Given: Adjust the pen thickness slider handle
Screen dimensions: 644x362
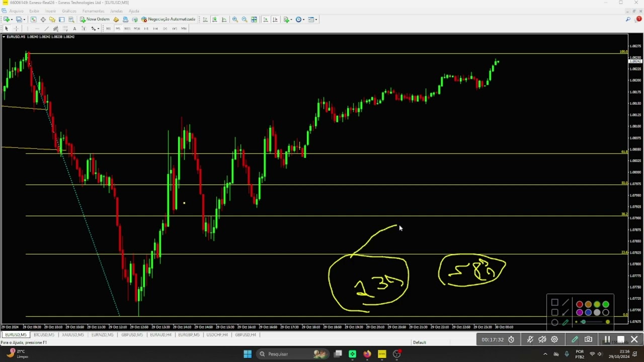Looking at the screenshot, I should click(584, 322).
